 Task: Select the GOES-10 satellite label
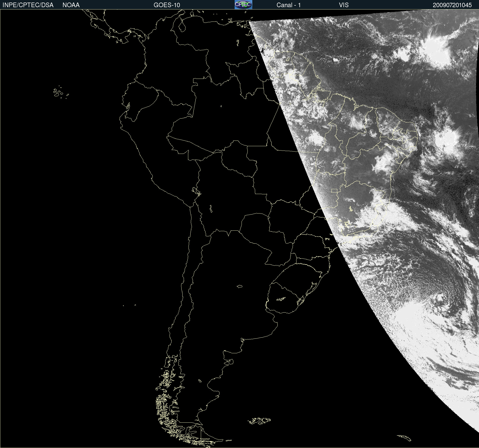click(167, 5)
